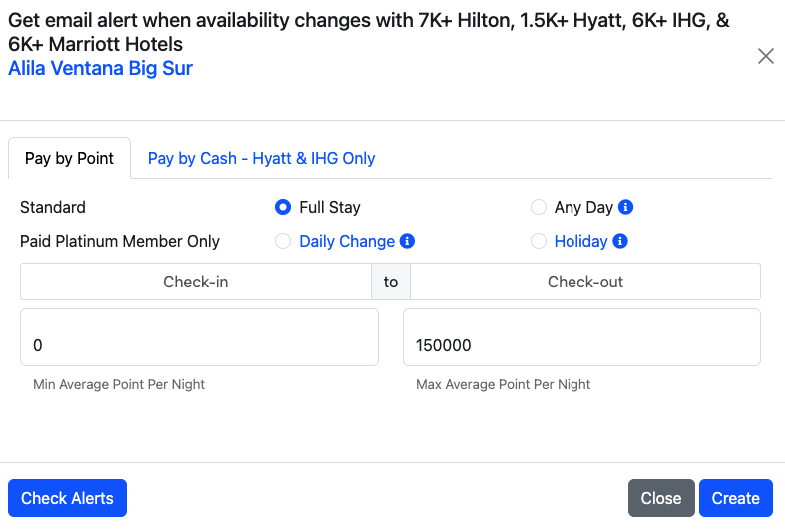Focus the Max Average Point field showing 150000
The height and width of the screenshot is (531, 785).
point(582,337)
